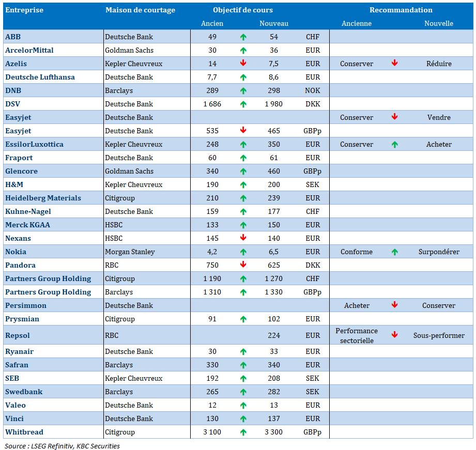Click the Objectif de cours header

point(243,10)
